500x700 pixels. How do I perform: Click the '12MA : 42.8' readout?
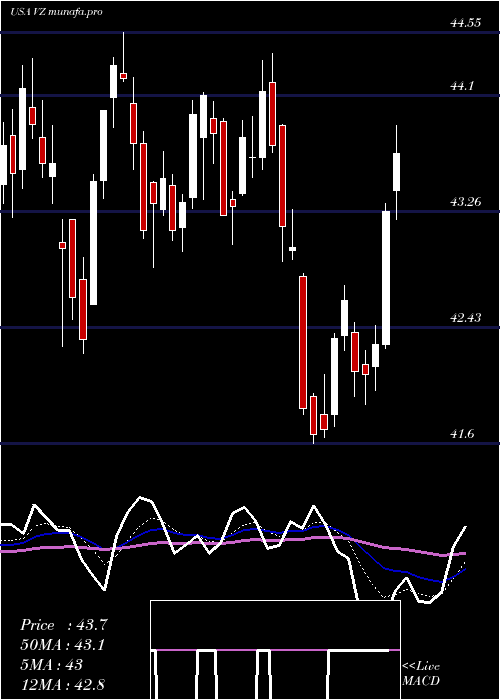[x=62, y=684]
